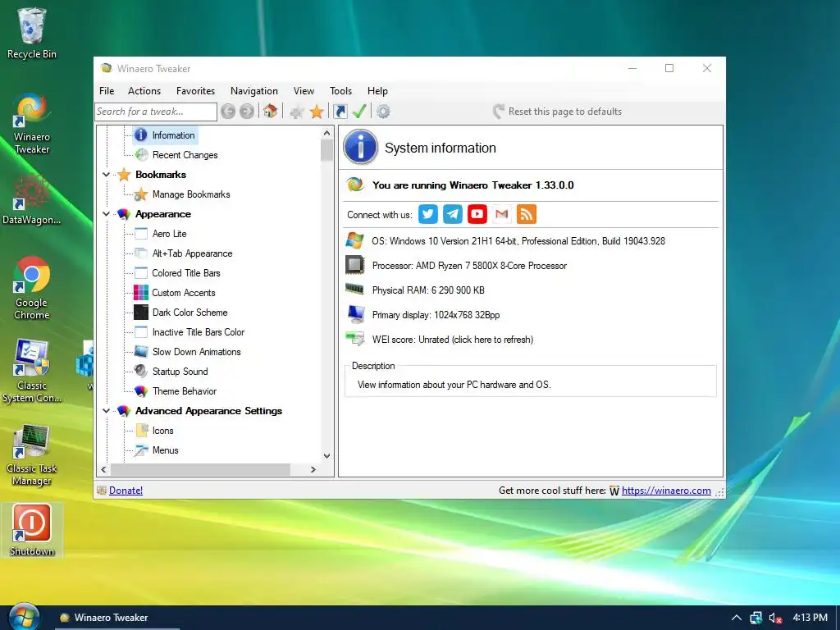
Task: Click tree scrollbar down arrow
Action: [326, 456]
